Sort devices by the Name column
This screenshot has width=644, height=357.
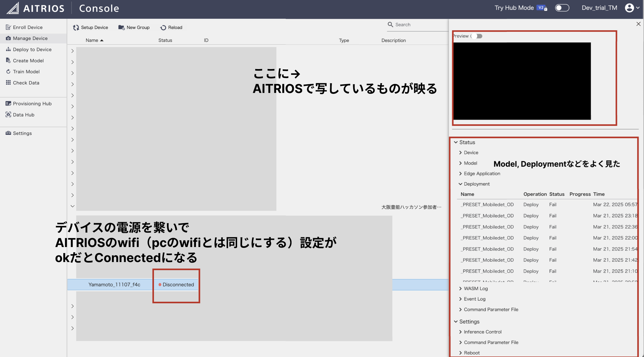(x=92, y=40)
